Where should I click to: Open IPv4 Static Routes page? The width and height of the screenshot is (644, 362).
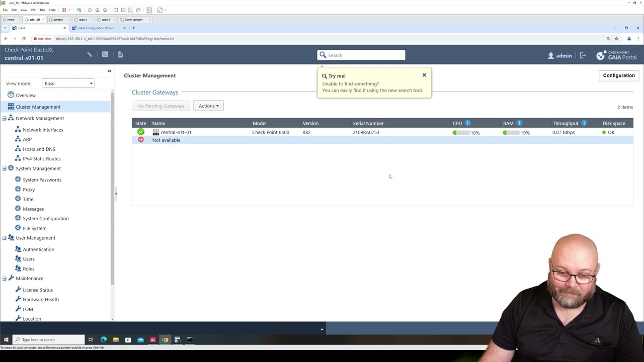pos(41,158)
